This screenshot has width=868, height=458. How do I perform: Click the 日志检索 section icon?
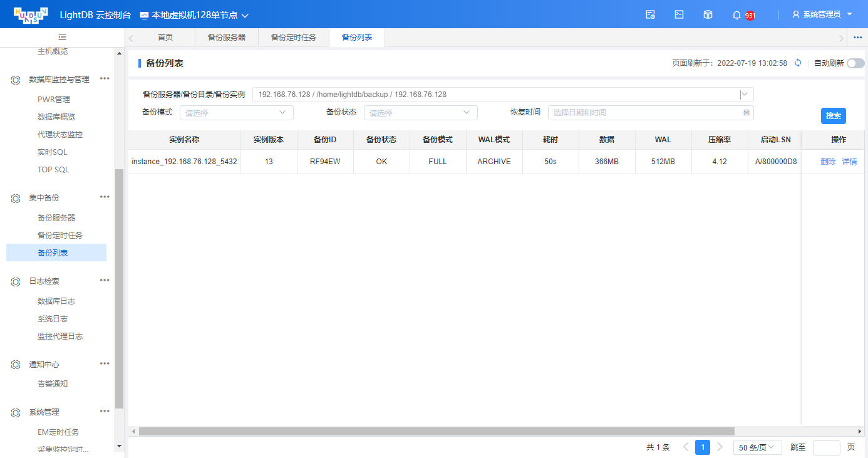pos(16,282)
